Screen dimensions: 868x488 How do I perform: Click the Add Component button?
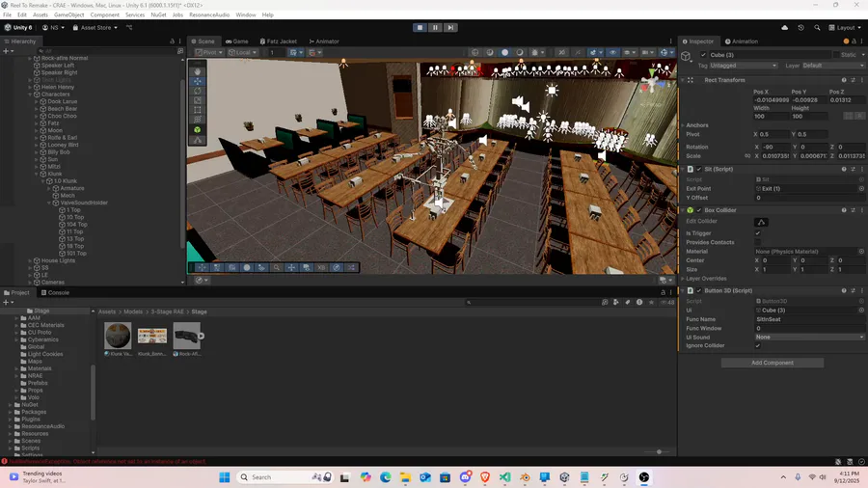click(x=773, y=363)
